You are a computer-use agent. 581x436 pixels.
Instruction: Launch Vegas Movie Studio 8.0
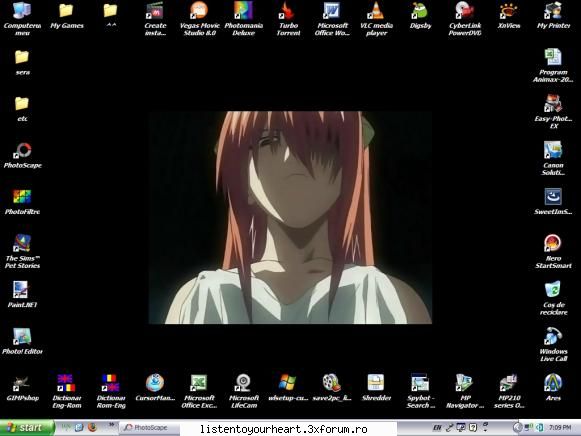pos(199,19)
